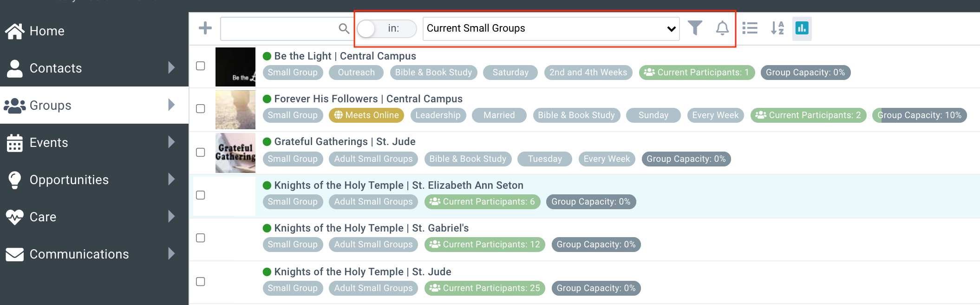Image resolution: width=980 pixels, height=305 pixels.
Task: Open the filter funnel icon
Action: tap(695, 28)
